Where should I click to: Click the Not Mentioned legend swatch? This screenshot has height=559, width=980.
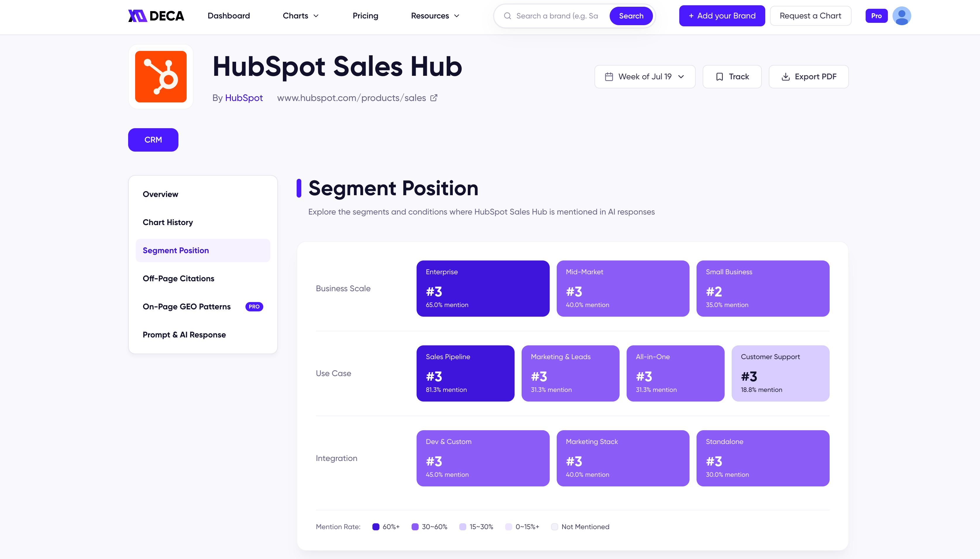coord(554,527)
